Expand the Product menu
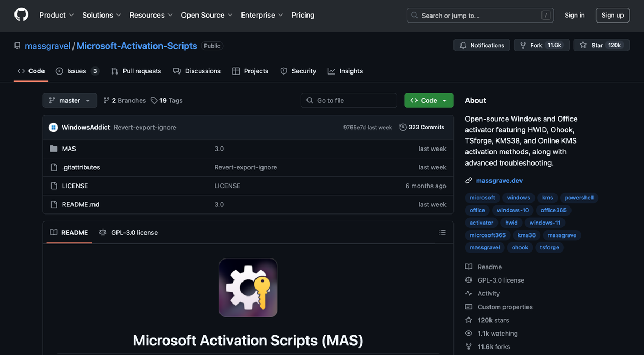Image resolution: width=644 pixels, height=355 pixels. click(x=56, y=15)
